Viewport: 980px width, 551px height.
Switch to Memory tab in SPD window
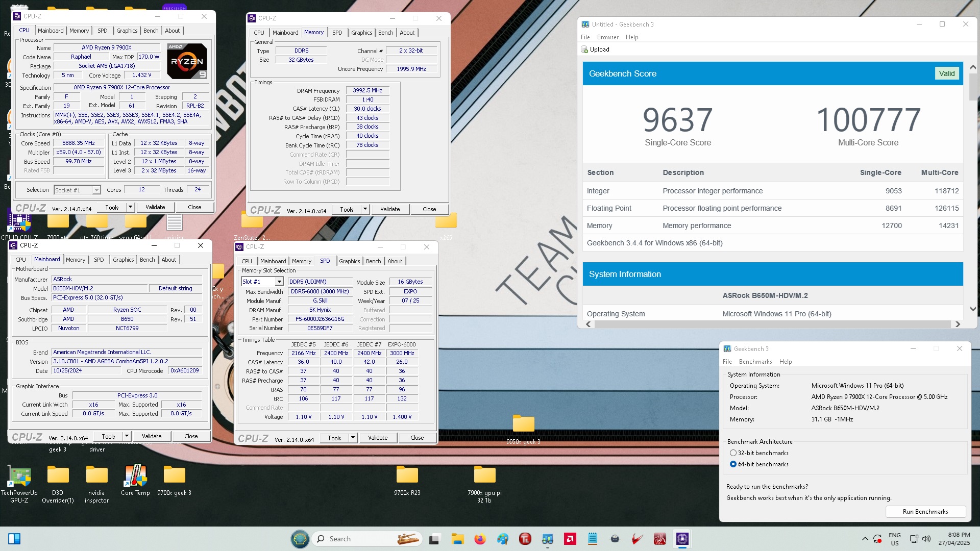tap(302, 261)
